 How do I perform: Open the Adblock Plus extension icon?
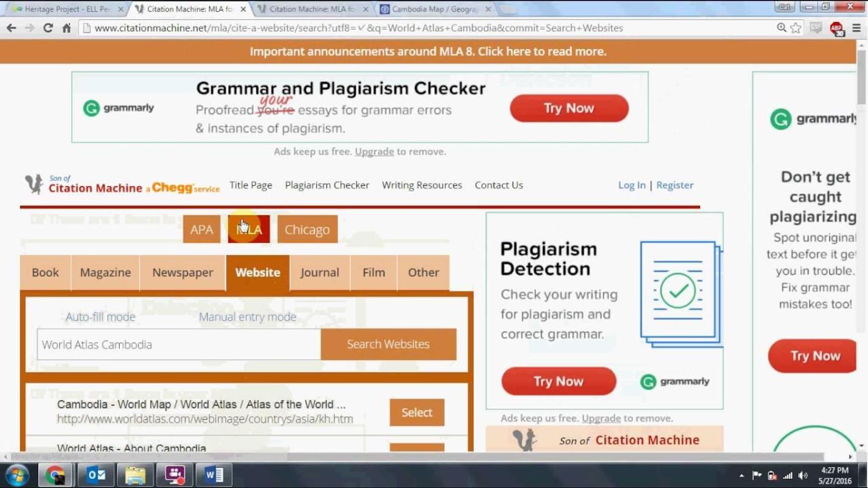(x=836, y=29)
